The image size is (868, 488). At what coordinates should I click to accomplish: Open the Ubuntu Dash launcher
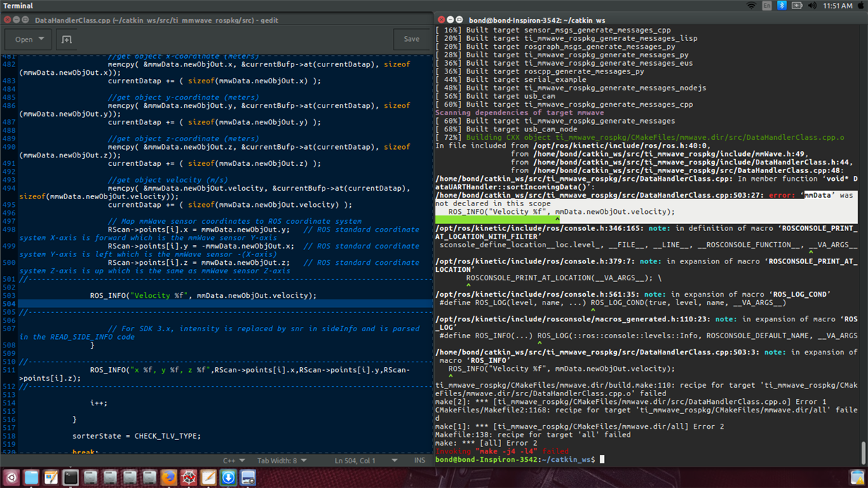pyautogui.click(x=11, y=477)
